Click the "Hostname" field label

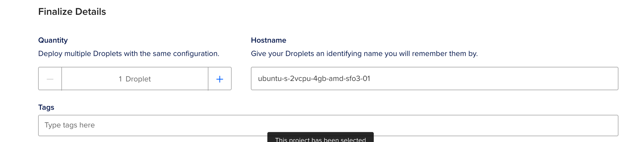click(269, 40)
